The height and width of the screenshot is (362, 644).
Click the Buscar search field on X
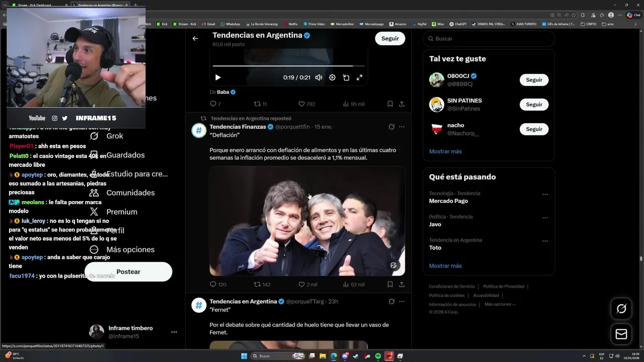coord(489,39)
